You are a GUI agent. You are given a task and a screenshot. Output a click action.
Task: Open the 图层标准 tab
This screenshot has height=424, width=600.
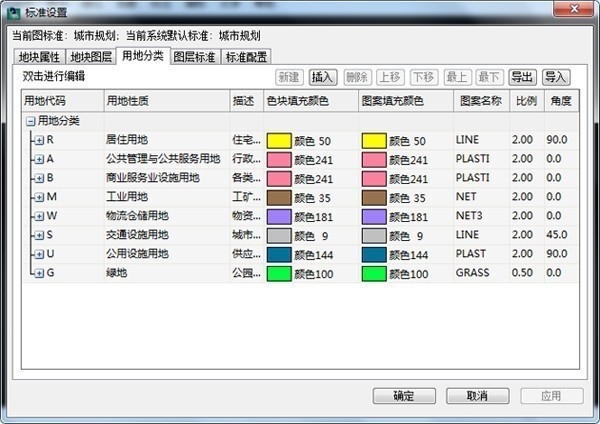pyautogui.click(x=195, y=57)
